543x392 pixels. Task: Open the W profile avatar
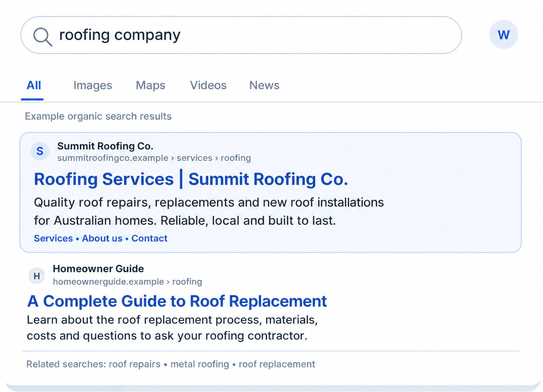point(504,35)
